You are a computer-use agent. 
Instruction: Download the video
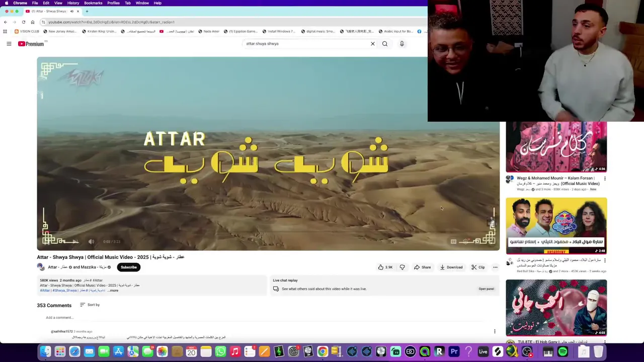(451, 267)
